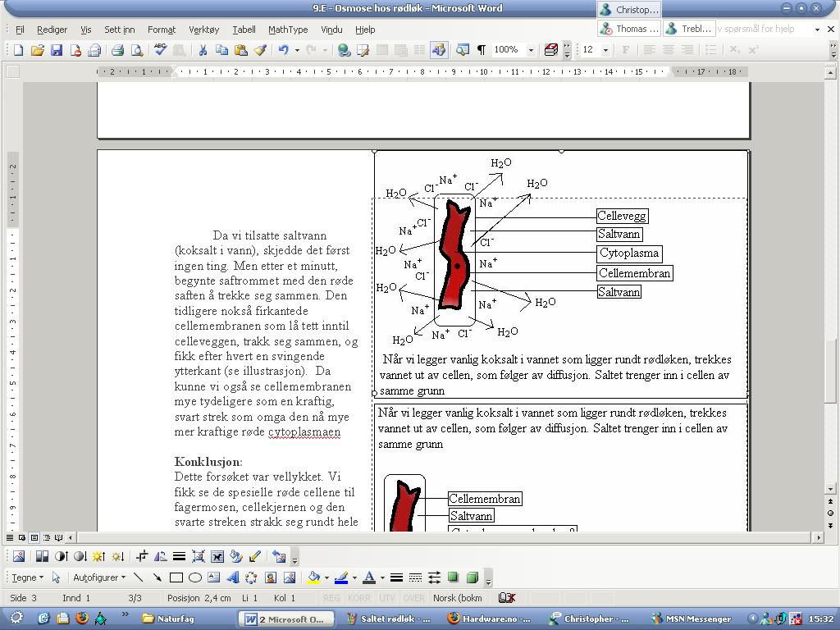The width and height of the screenshot is (840, 630).
Task: Decrease picture brightness
Action: tap(117, 556)
